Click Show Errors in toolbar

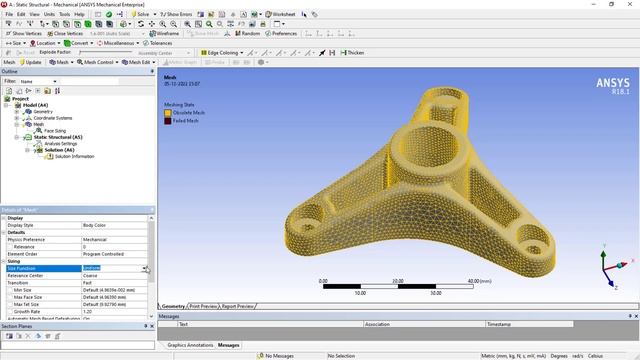176,14
